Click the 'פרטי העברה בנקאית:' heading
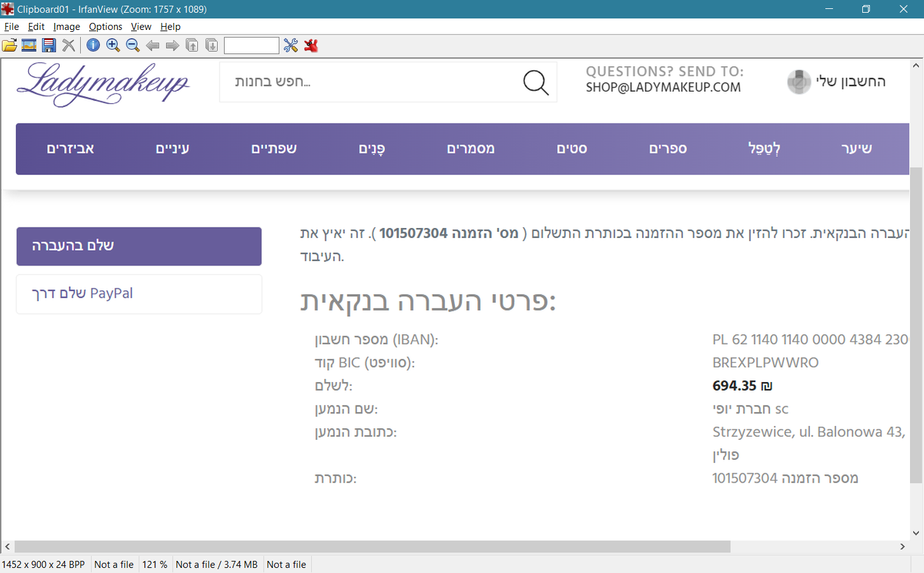Viewport: 924px width, 573px height. (x=428, y=301)
